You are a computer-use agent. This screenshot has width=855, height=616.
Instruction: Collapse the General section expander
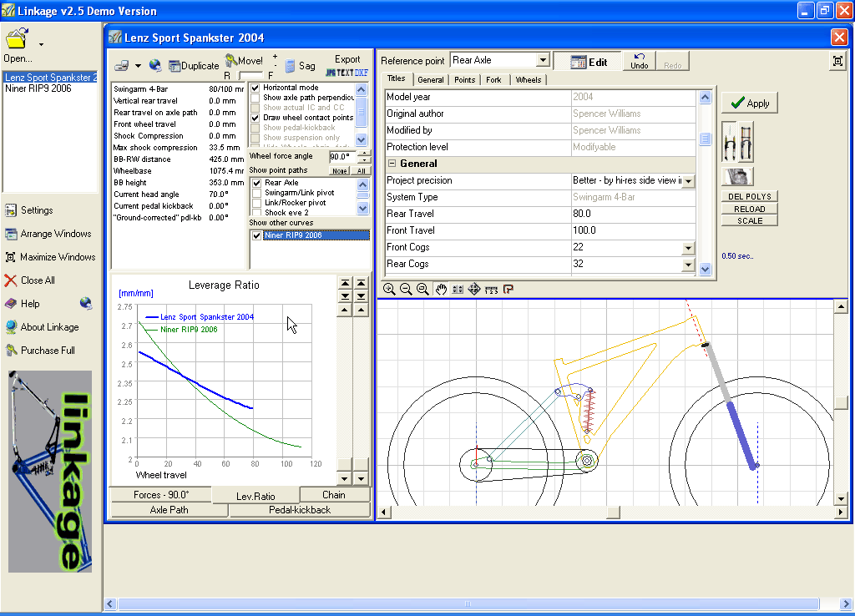(392, 164)
